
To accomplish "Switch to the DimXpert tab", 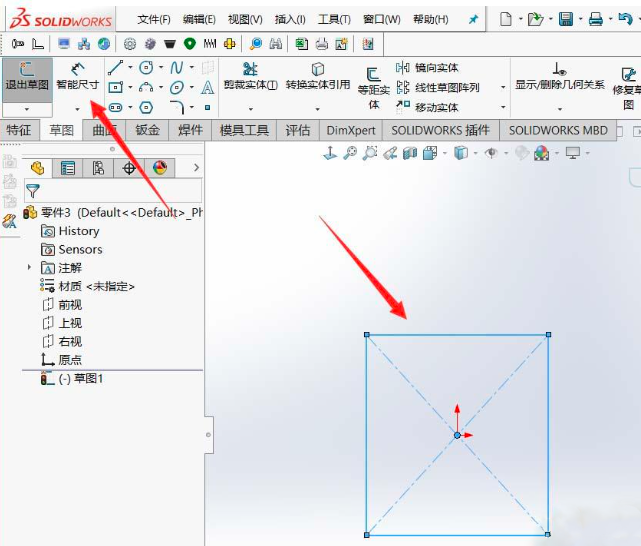I will click(x=351, y=130).
